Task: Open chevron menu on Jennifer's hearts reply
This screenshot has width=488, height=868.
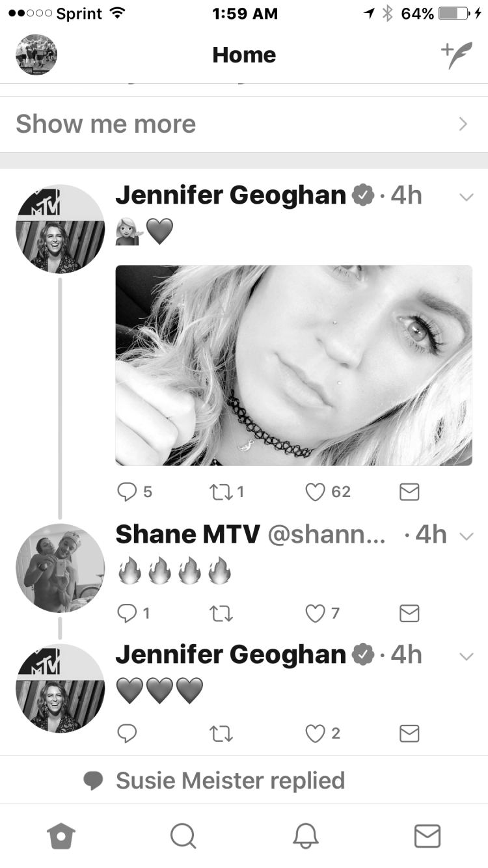Action: pos(466,657)
